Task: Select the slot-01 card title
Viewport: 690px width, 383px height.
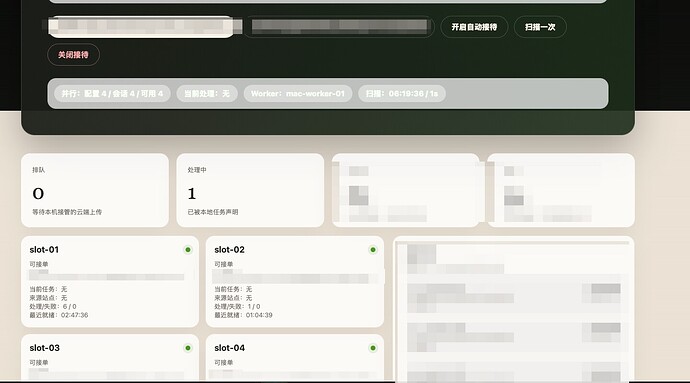Action: [44, 250]
